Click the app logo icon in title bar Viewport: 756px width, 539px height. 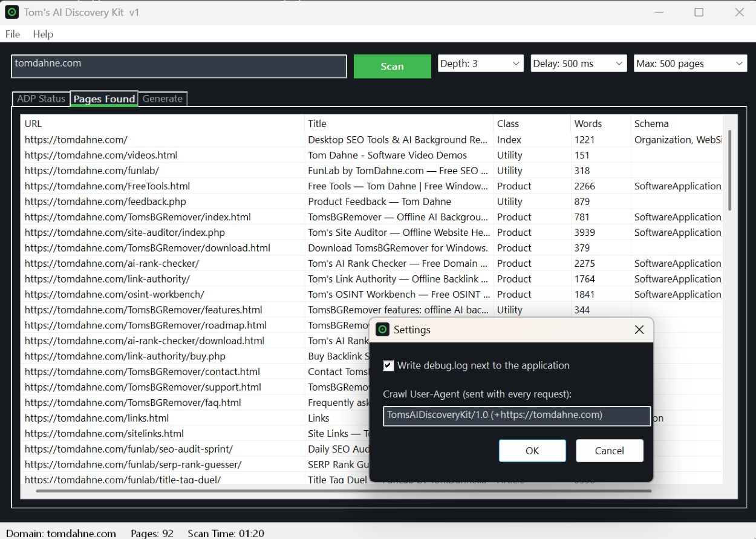point(11,12)
